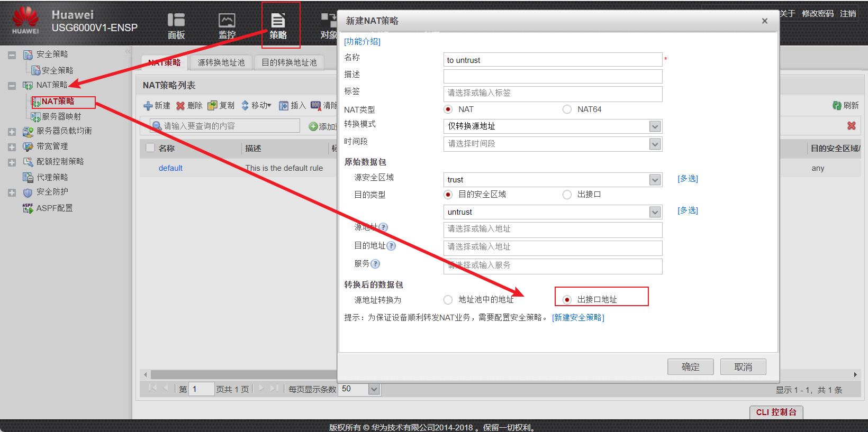This screenshot has width=868, height=432.
Task: Click 修改密码 in top bar
Action: click(x=818, y=14)
